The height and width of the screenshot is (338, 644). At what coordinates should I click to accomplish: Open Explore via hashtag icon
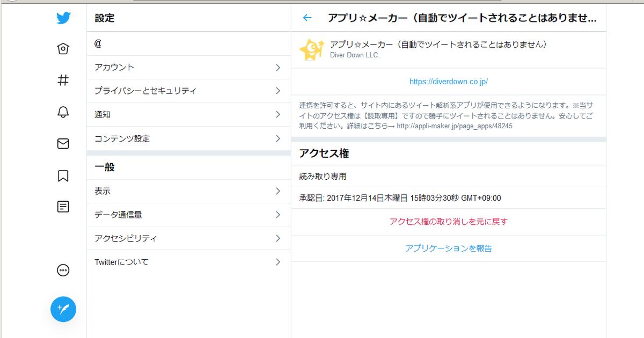tap(63, 80)
